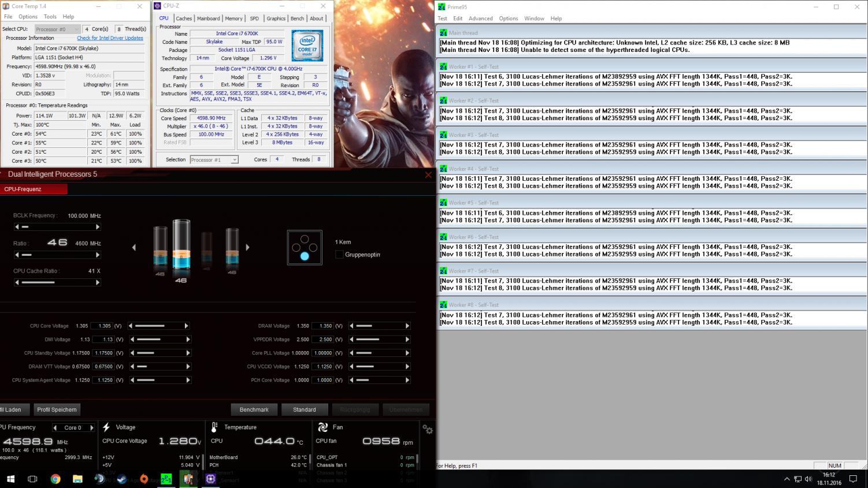This screenshot has width=868, height=488.
Task: Switch to the Mainboard tab in CPU-Z
Action: (x=208, y=18)
